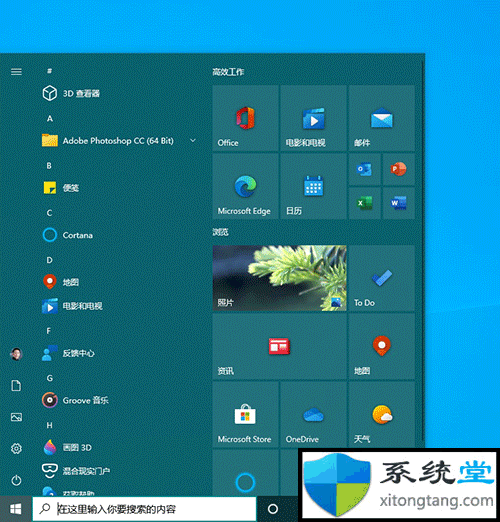Launch the Microsoft Edge tile
Viewport: 500px width, 522px height.
click(x=245, y=186)
